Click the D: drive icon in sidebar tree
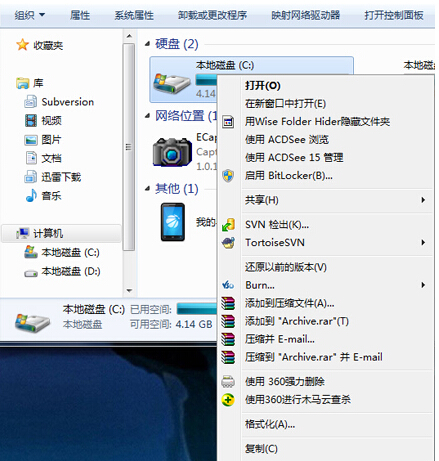This screenshot has width=439, height=461. [x=31, y=273]
